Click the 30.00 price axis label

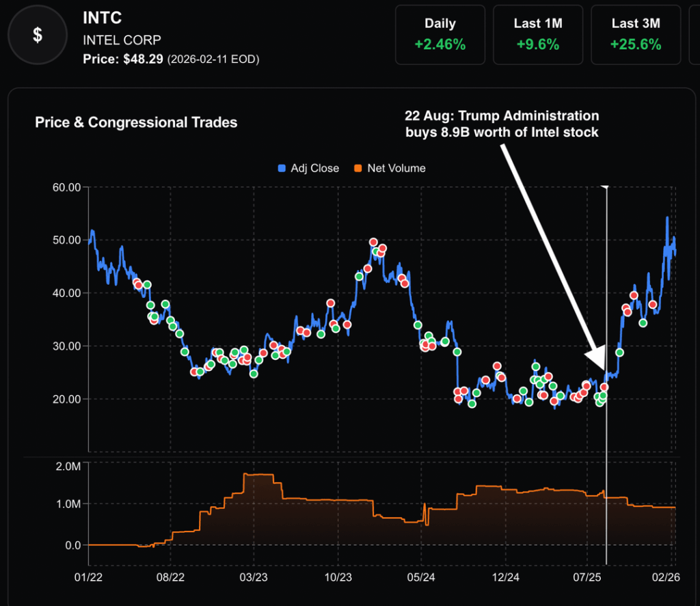pos(66,346)
